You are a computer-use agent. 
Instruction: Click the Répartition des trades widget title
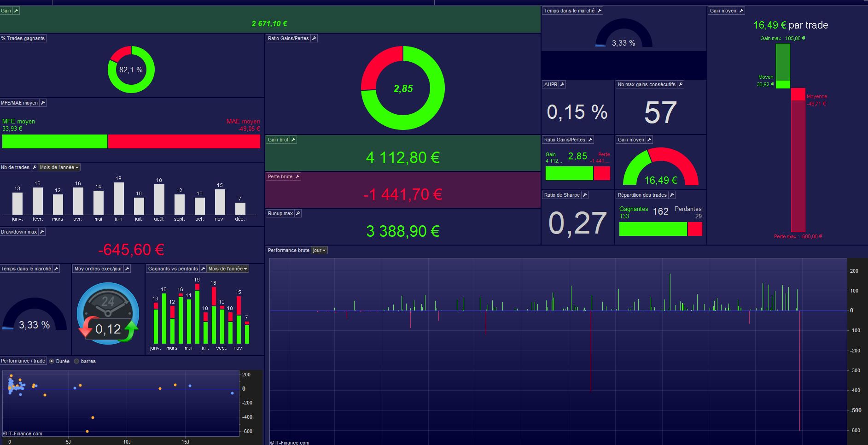pos(642,195)
